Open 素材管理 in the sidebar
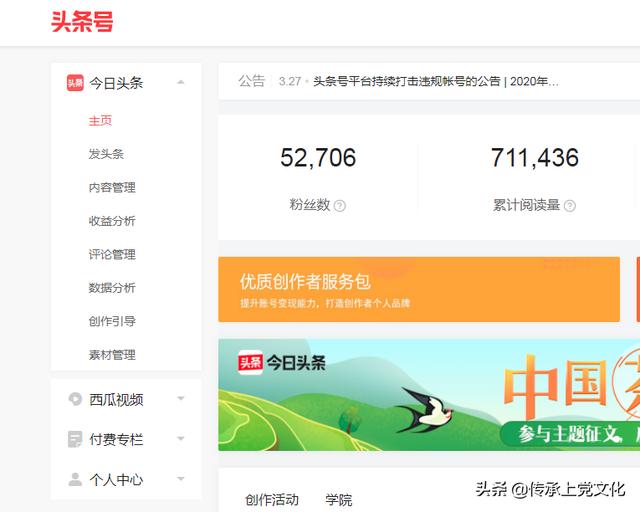This screenshot has height=512, width=640. (112, 355)
